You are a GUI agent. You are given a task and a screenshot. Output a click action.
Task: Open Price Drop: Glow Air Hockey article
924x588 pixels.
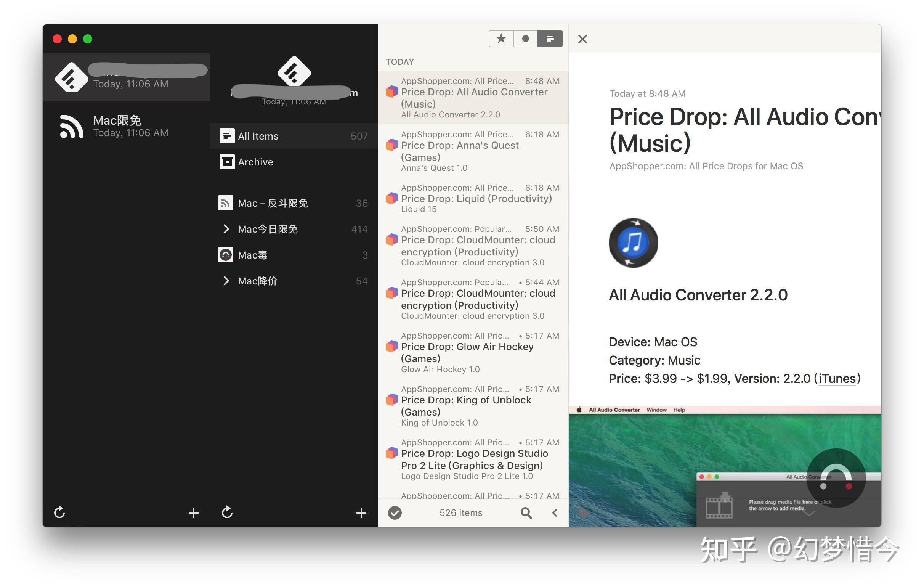pos(473,352)
